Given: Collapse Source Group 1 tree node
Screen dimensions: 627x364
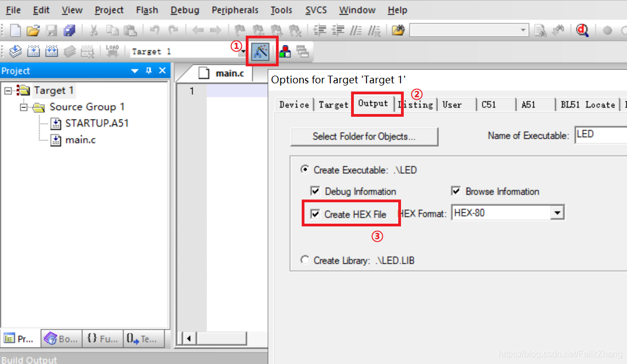Looking at the screenshot, I should (x=24, y=107).
